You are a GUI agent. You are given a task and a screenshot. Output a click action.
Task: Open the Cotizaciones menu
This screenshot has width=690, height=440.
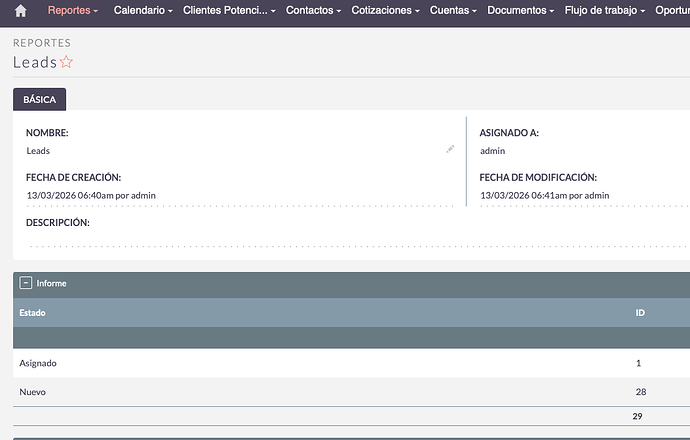385,10
